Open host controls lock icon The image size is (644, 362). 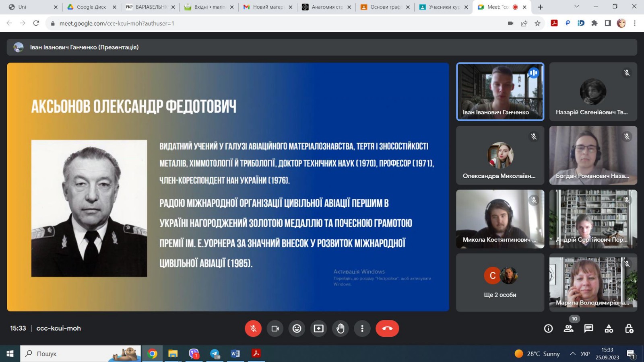(629, 329)
